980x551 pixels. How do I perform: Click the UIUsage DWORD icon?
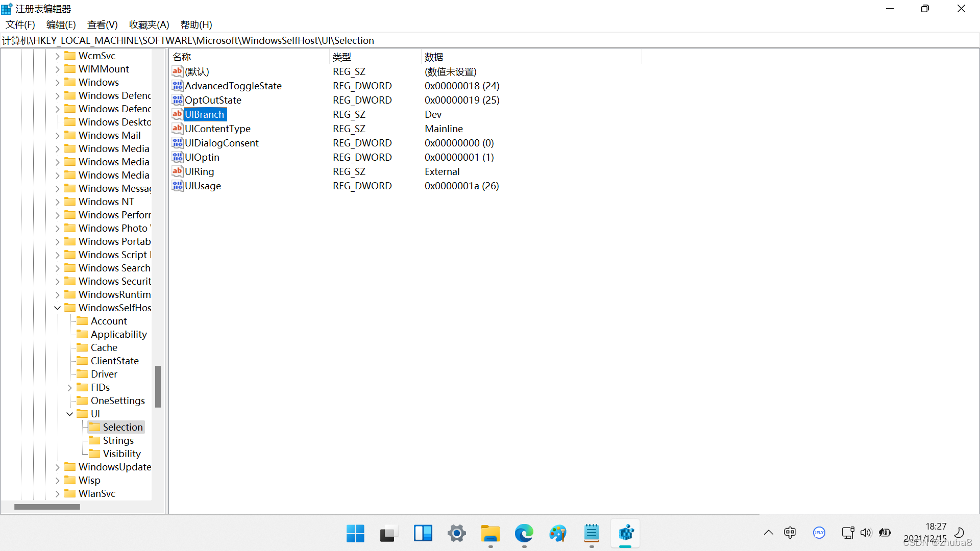(x=177, y=186)
